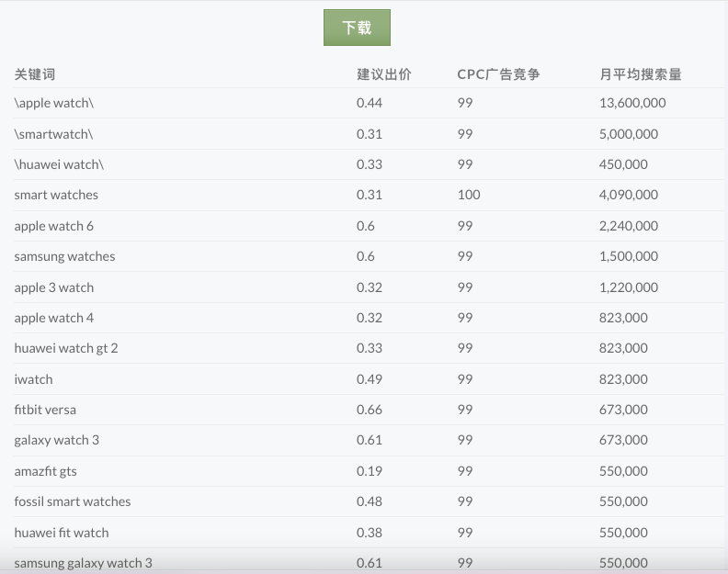Screen dimensions: 728x574
Task: Click bid value 0.6 for apple watch 6
Action: click(x=366, y=226)
